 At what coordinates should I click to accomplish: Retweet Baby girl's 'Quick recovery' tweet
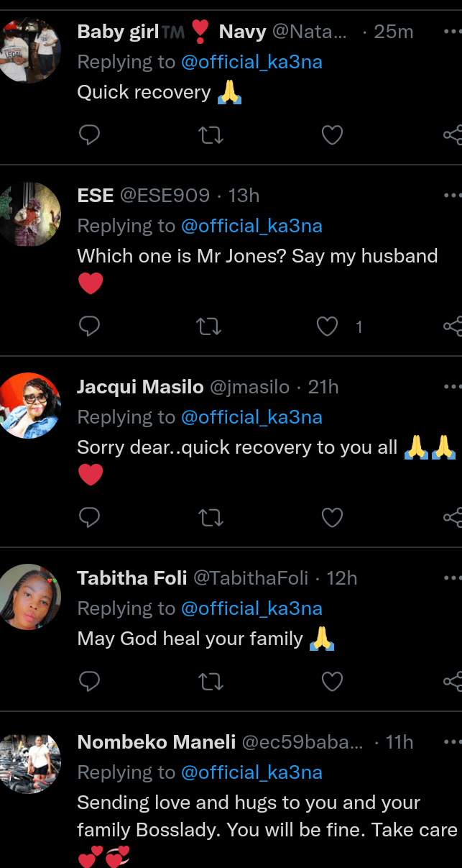[x=210, y=135]
